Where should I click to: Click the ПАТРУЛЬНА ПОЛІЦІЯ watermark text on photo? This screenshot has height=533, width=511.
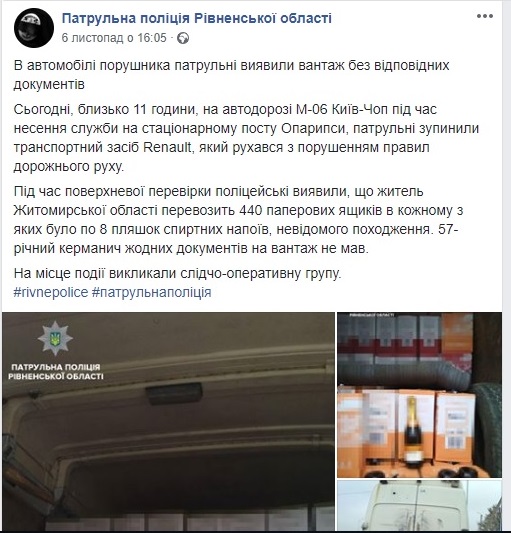(56, 372)
